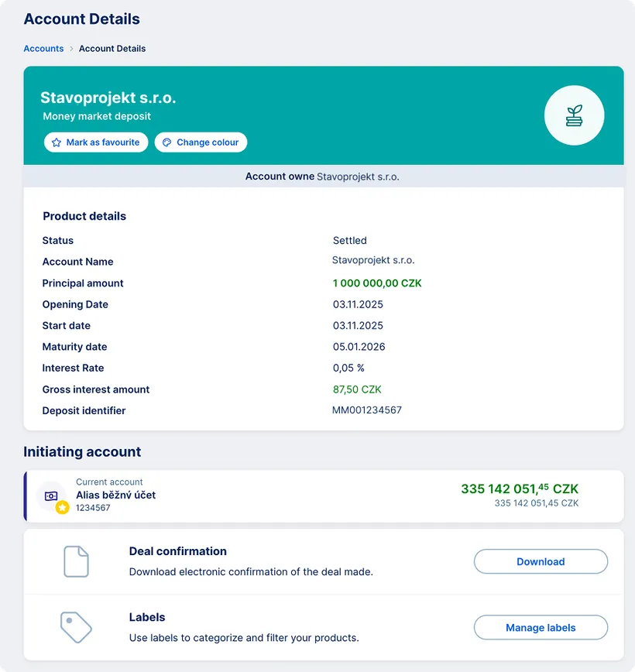Mark Stavoprojekt account as favourite
The image size is (635, 672).
point(95,142)
